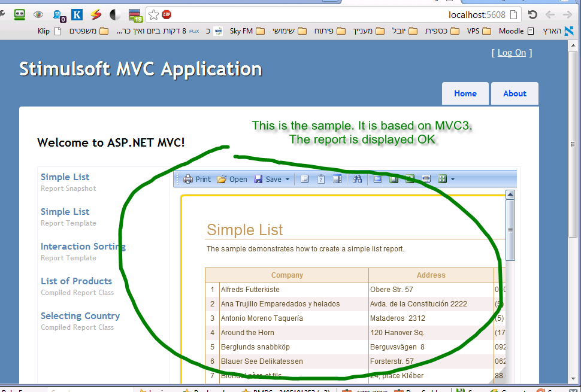This screenshot has height=392, width=581.
Task: Click the browser page scroll-up arrow
Action: coord(573,45)
